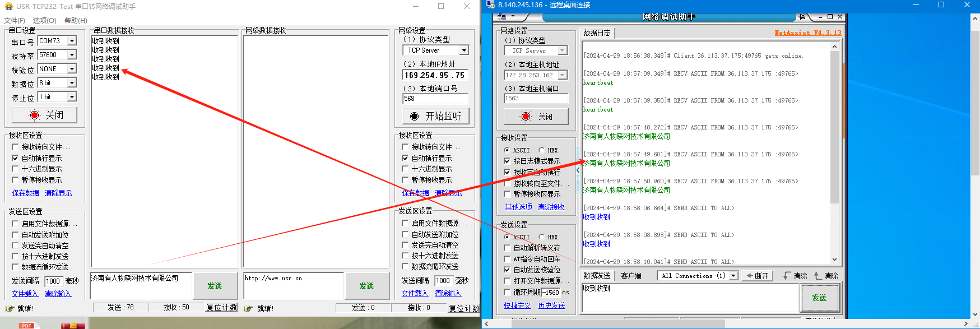
Task: Open the 172.28.253.162 host address dropdown
Action: (x=563, y=75)
